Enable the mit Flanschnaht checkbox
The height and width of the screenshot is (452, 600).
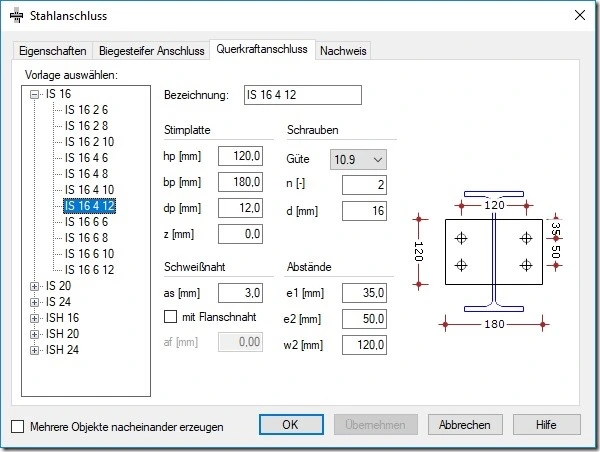point(170,317)
